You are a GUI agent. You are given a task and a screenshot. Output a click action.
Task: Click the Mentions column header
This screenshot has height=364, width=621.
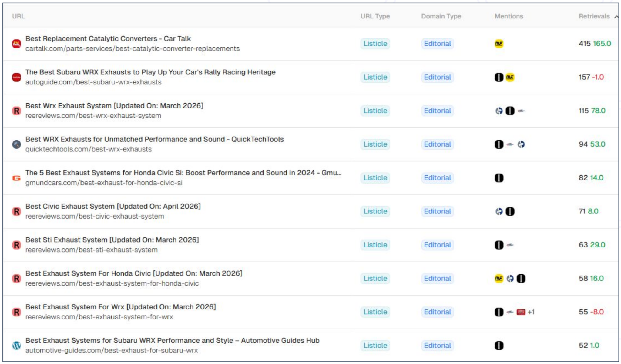[509, 16]
